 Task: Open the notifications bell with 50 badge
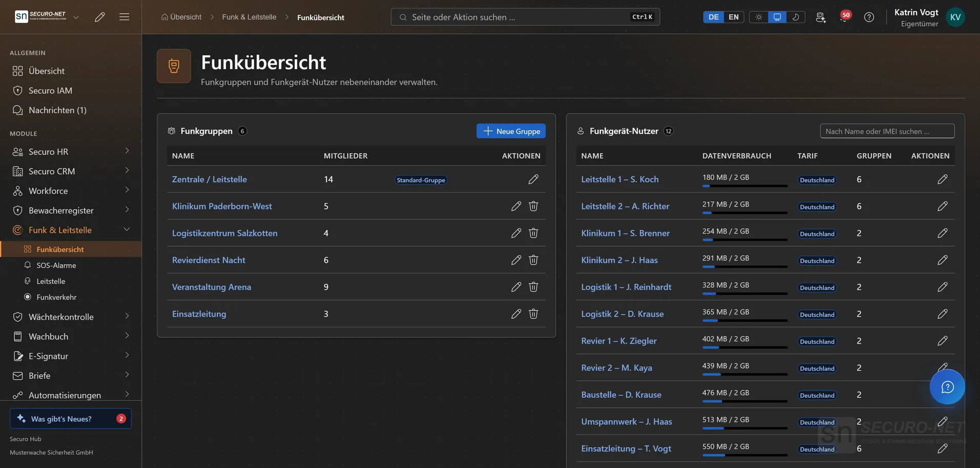coord(844,17)
